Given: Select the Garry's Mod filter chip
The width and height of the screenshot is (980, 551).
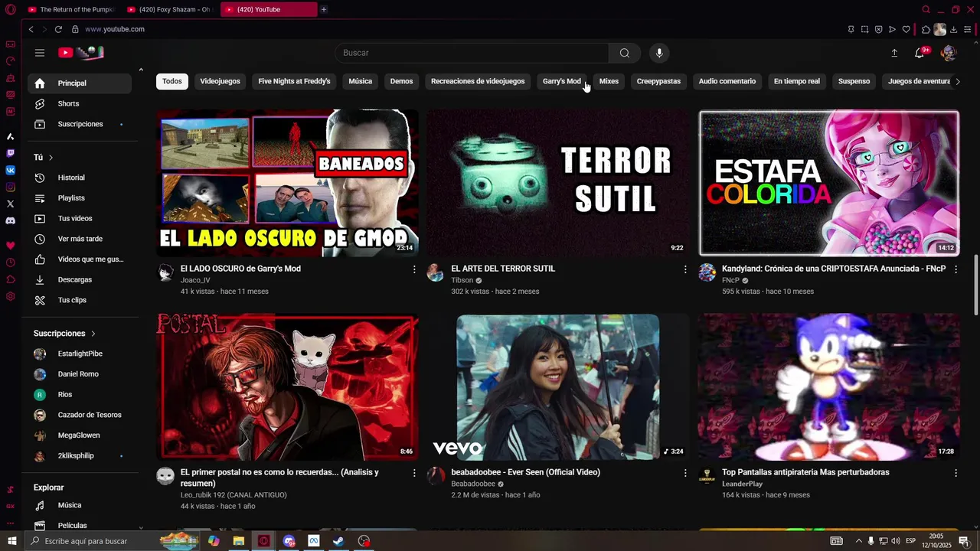Looking at the screenshot, I should point(562,81).
